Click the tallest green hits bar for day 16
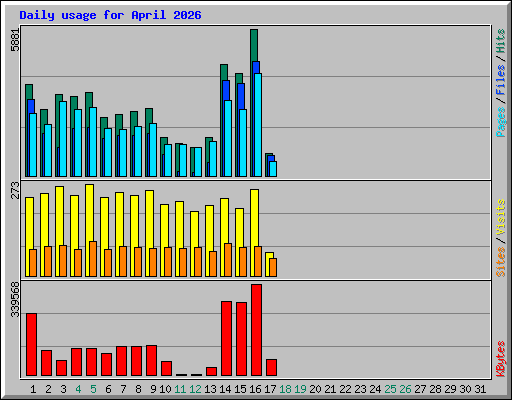Viewport: 512px width, 400px height. [x=254, y=45]
